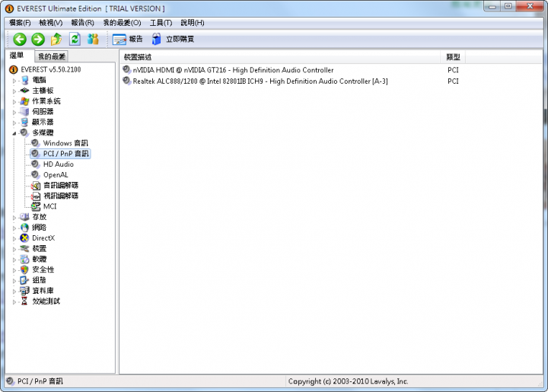Select MCI tree item
This screenshot has width=548, height=392.
[x=49, y=206]
